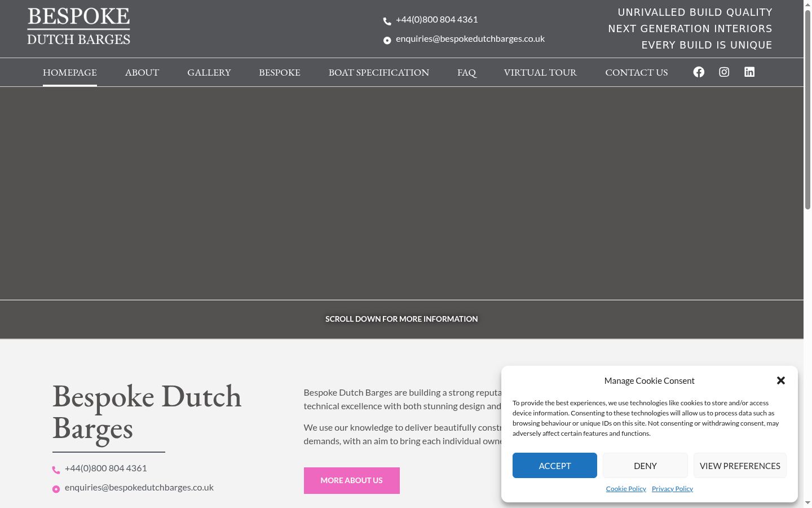Click the pink phone icon below heading
The height and width of the screenshot is (508, 812).
click(x=56, y=470)
